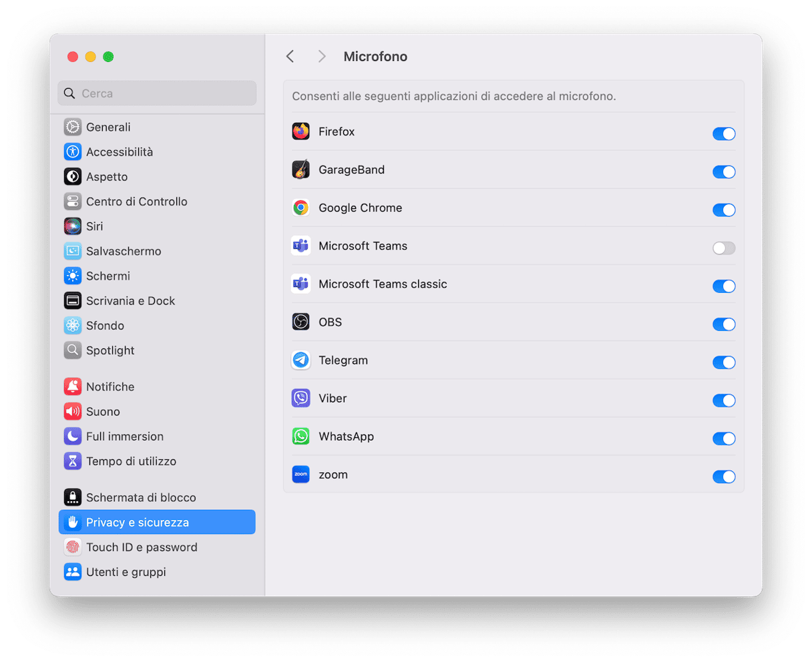Turn off zoom microphone toggle
Image resolution: width=812 pixels, height=662 pixels.
click(x=723, y=476)
